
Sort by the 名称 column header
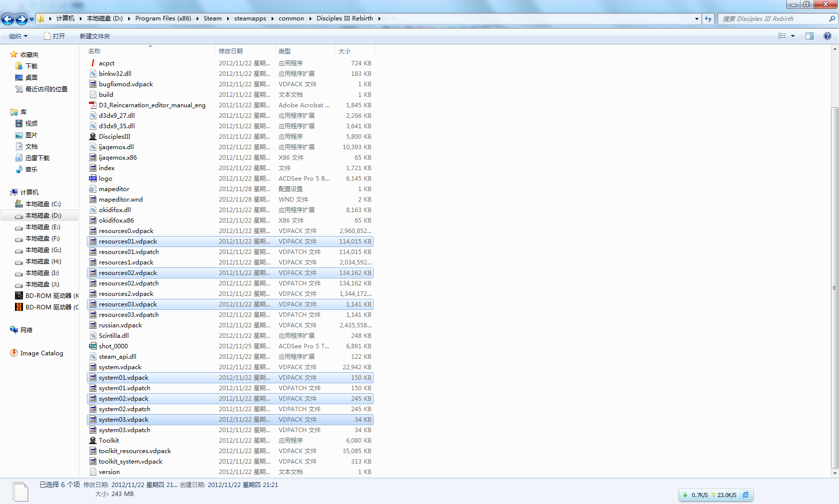coord(150,51)
